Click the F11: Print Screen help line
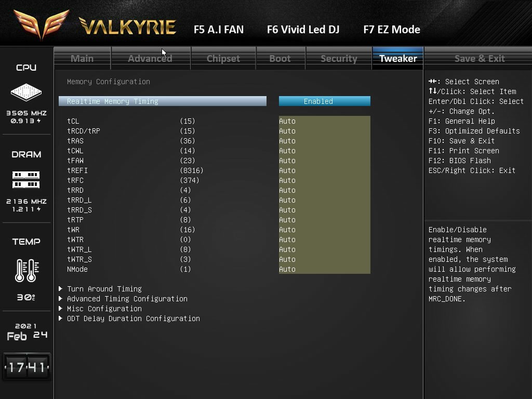Screen dimensions: 532x399 point(464,151)
